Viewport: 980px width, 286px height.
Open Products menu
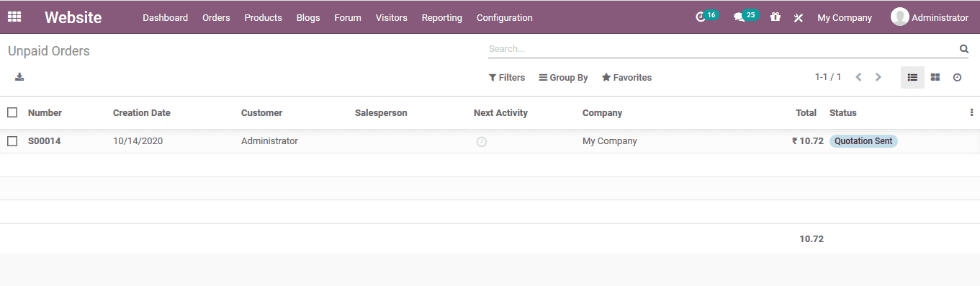tap(263, 17)
